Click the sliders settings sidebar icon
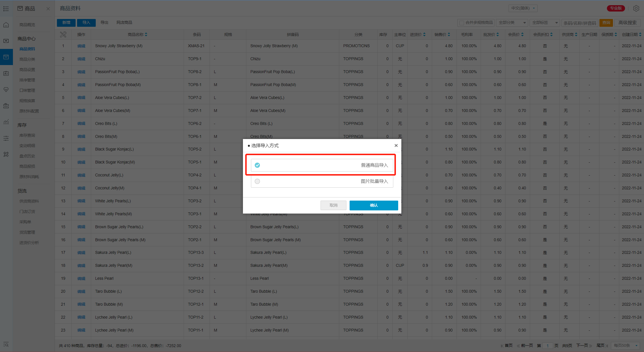The width and height of the screenshot is (644, 352). [6, 138]
